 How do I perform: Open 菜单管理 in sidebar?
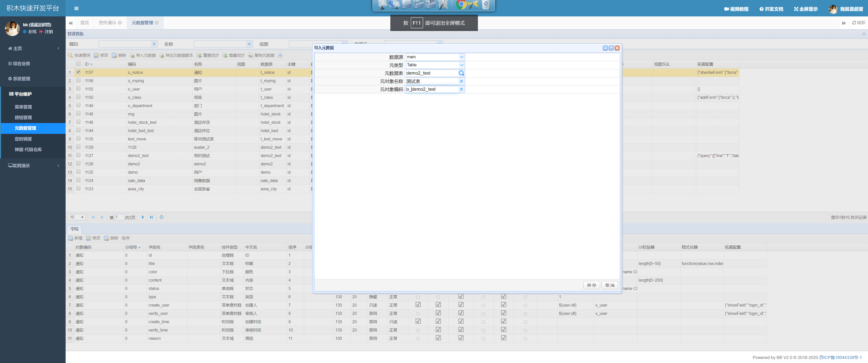coord(23,107)
